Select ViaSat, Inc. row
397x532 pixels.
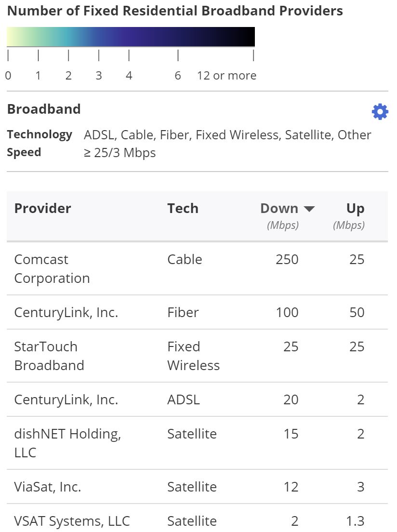[197, 487]
